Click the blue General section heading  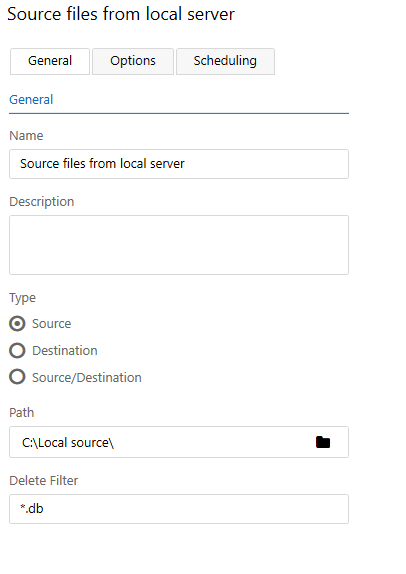31,100
